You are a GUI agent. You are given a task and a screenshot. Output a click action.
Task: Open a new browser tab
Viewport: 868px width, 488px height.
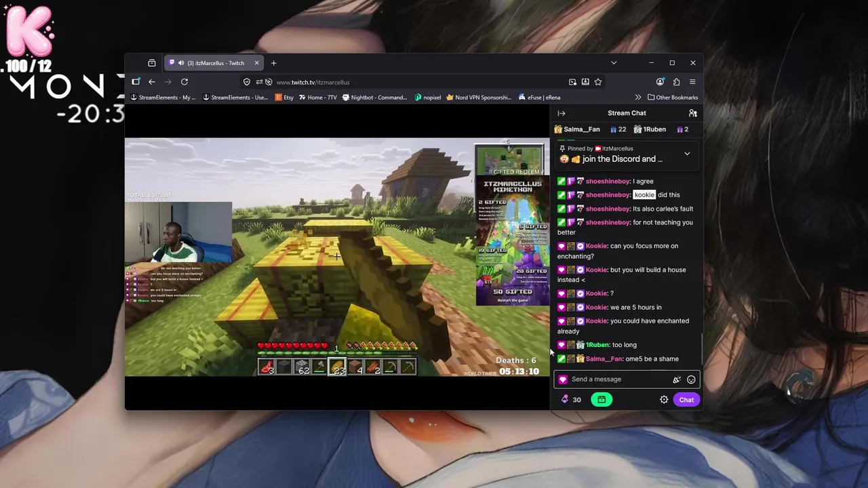pyautogui.click(x=274, y=63)
